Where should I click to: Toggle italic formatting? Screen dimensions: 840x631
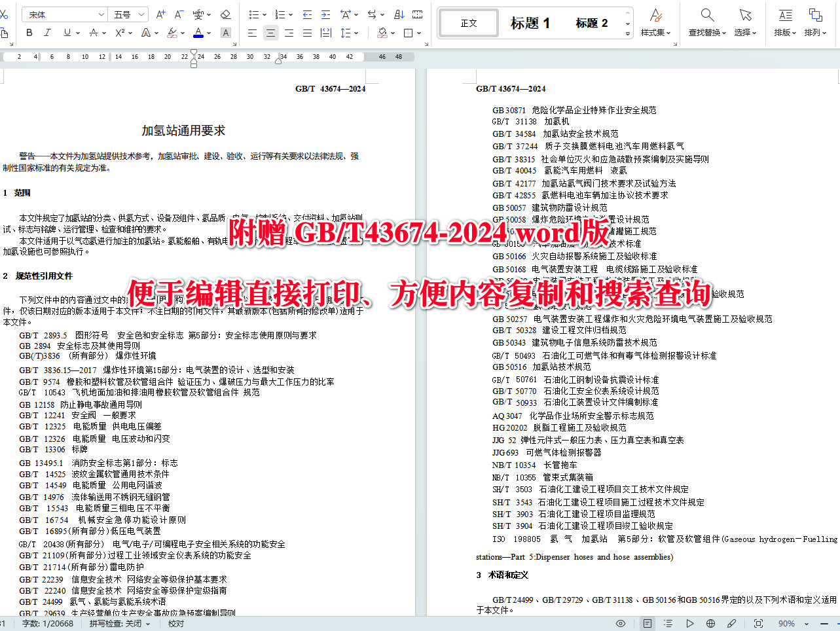tap(46, 33)
